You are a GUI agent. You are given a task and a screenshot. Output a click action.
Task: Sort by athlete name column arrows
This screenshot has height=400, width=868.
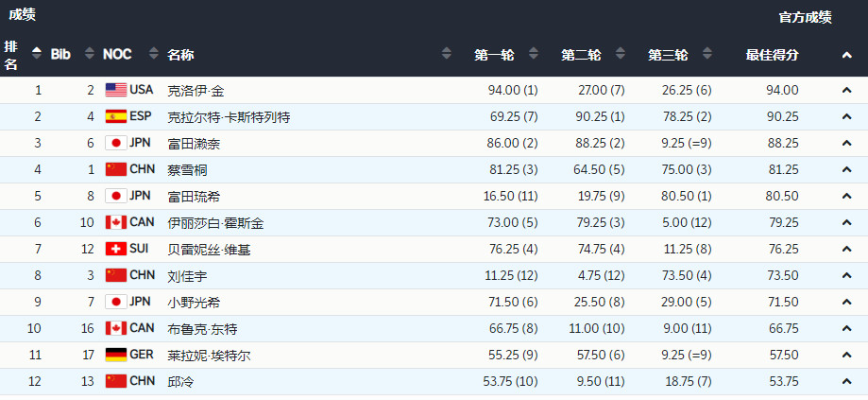[447, 54]
